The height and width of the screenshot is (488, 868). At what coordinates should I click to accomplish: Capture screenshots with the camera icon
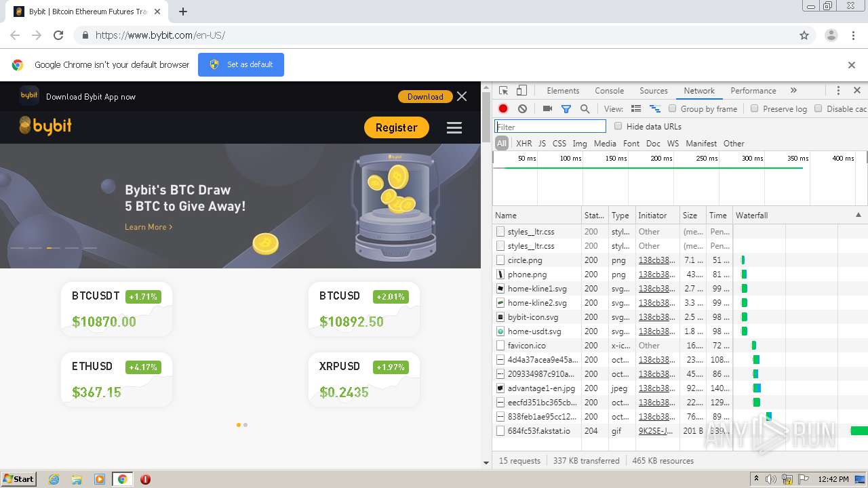pyautogui.click(x=547, y=108)
